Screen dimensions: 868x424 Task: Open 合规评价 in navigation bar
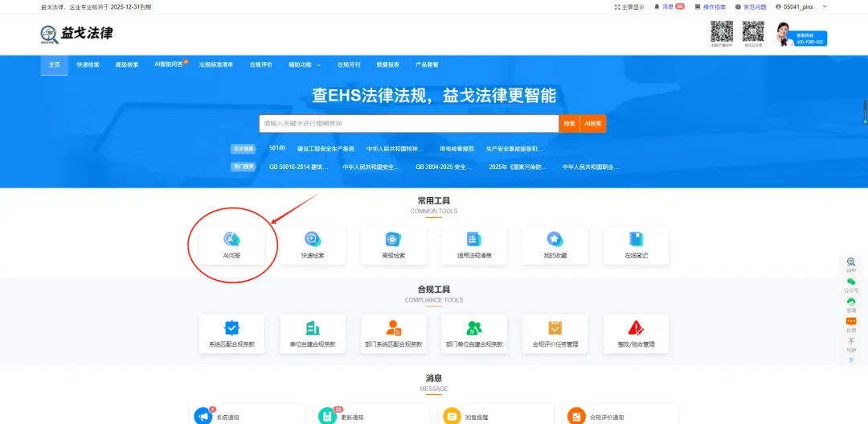260,64
